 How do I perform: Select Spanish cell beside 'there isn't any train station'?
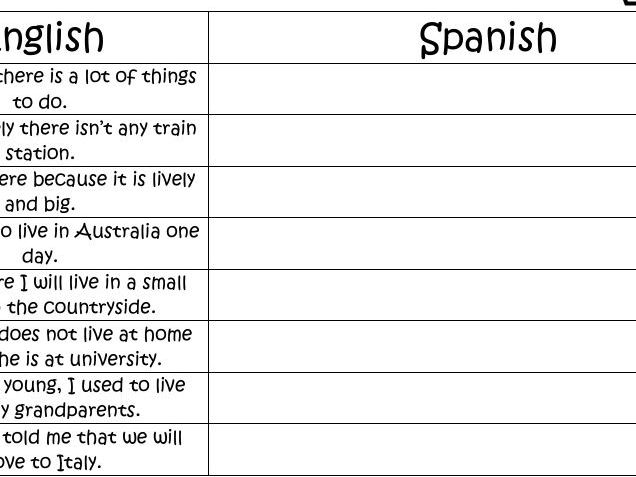pos(422,140)
